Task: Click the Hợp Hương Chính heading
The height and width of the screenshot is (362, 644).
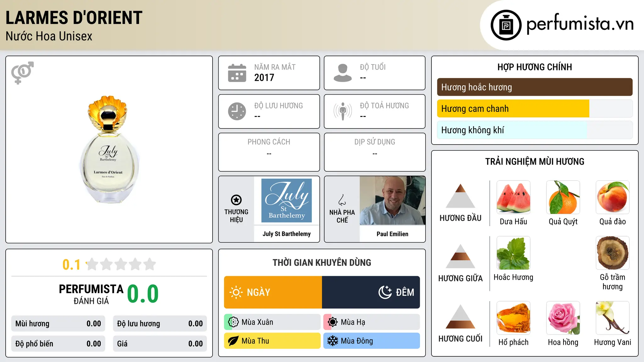Action: pos(535,67)
